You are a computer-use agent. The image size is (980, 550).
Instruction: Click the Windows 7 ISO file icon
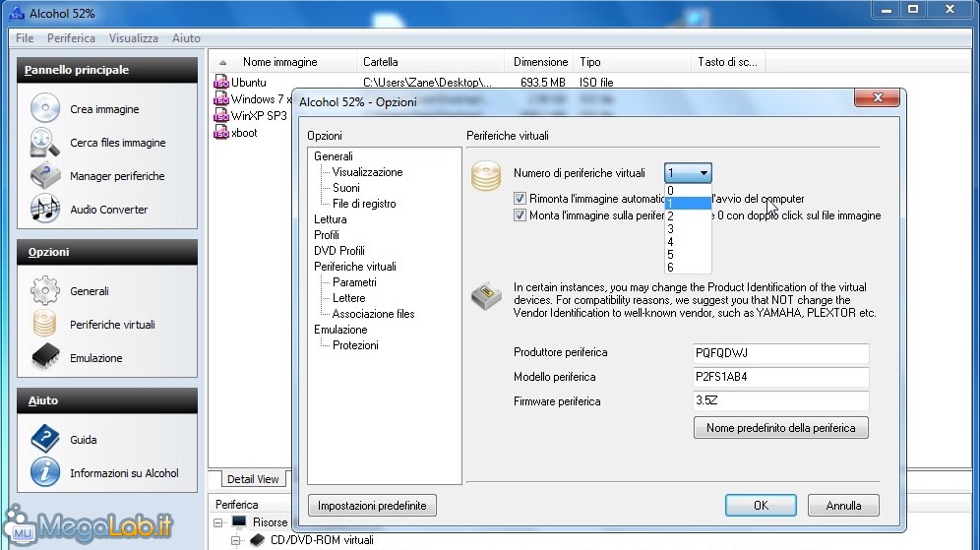click(221, 98)
